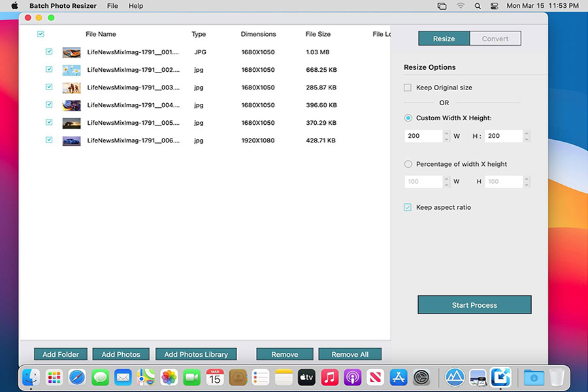Select Percentage of width X height option
Screen dimensions: 588x392
coord(408,164)
